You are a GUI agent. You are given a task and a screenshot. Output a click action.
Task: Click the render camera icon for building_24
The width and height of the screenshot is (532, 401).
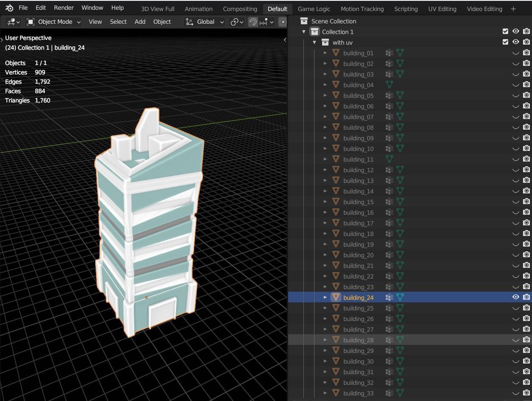(x=526, y=297)
